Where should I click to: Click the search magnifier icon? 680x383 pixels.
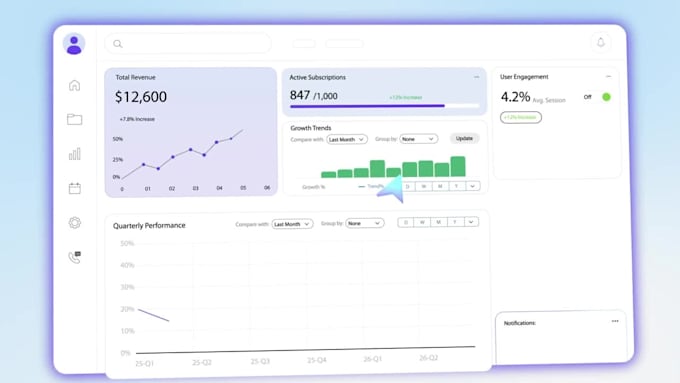pos(118,44)
